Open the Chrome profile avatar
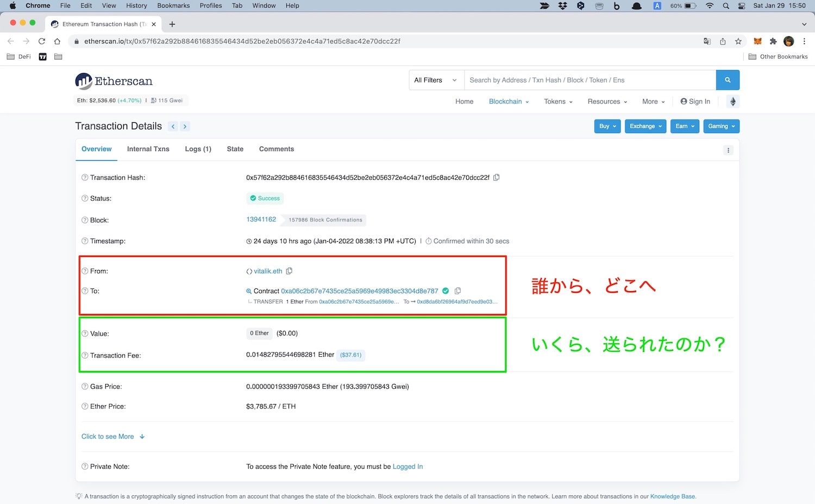Image resolution: width=815 pixels, height=504 pixels. [x=789, y=41]
